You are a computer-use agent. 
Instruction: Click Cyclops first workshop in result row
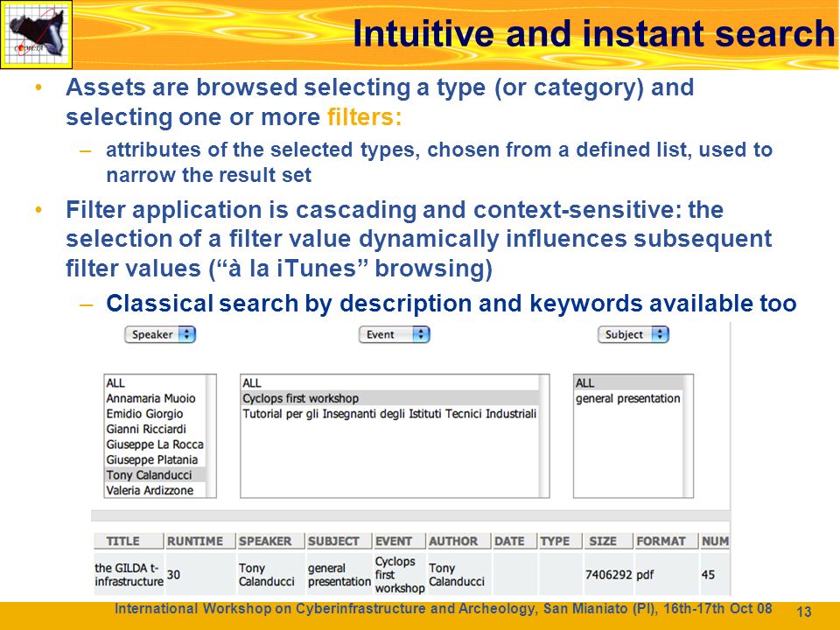[400, 574]
